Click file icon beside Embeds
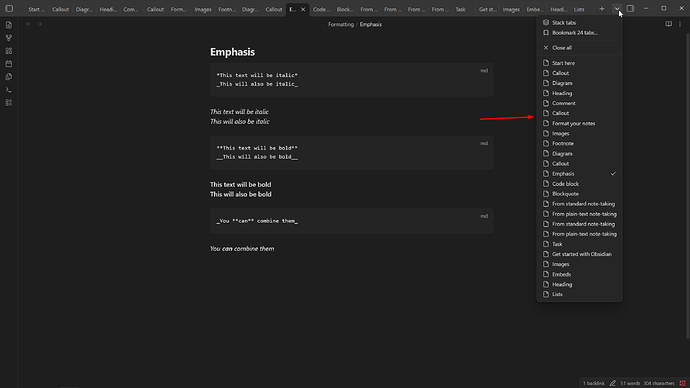690x388 pixels. (x=546, y=275)
